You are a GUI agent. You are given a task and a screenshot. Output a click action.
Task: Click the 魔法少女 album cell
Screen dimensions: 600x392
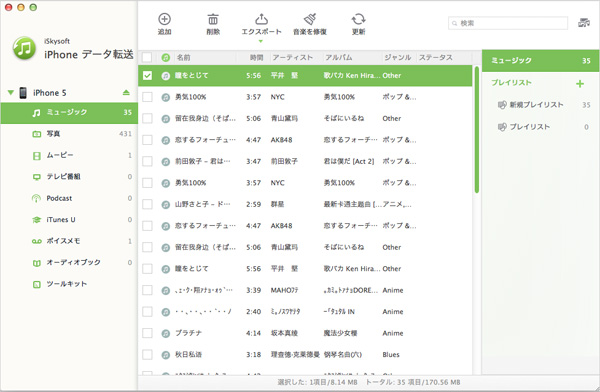click(x=340, y=333)
